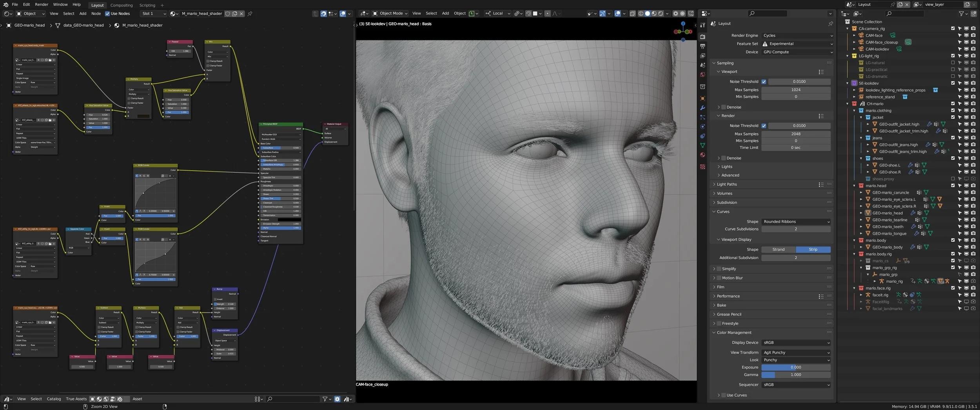Open the Physics properties tab icon
The image size is (980, 410).
coord(702,126)
